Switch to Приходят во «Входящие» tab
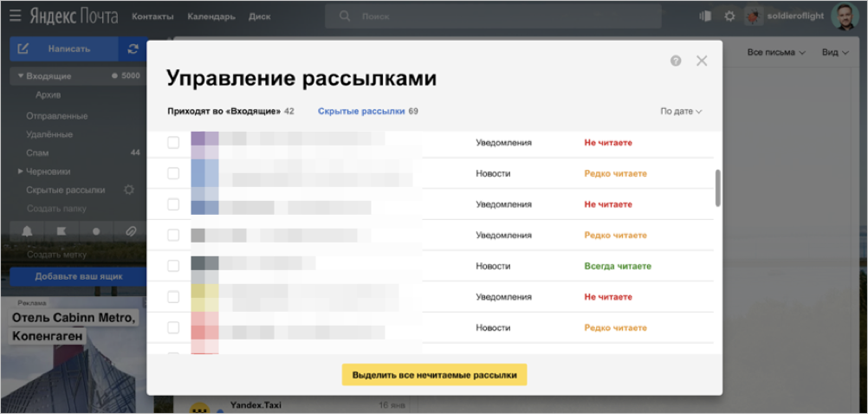The image size is (868, 414). pyautogui.click(x=224, y=111)
